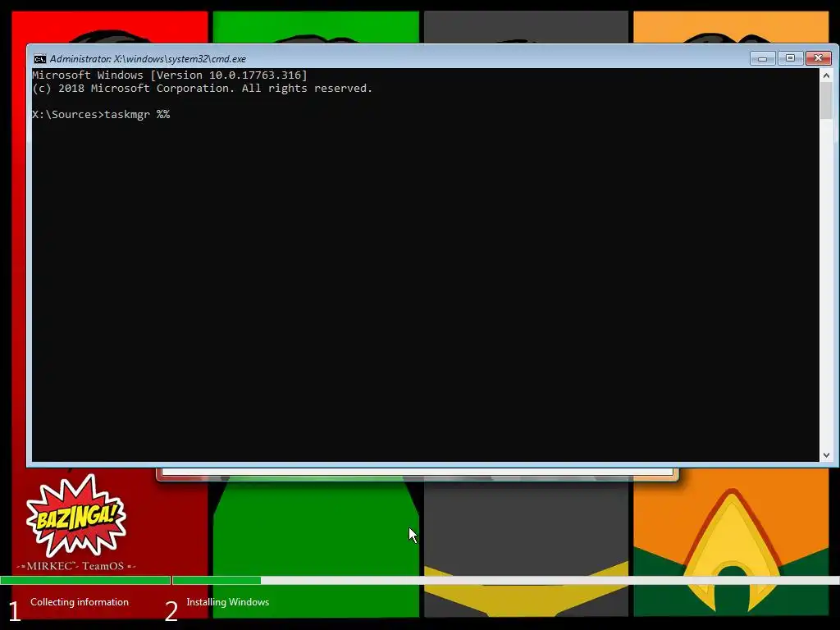Click the "Microsoft Windows [Version 10.0.17763.316]" line
The height and width of the screenshot is (630, 840).
click(169, 75)
